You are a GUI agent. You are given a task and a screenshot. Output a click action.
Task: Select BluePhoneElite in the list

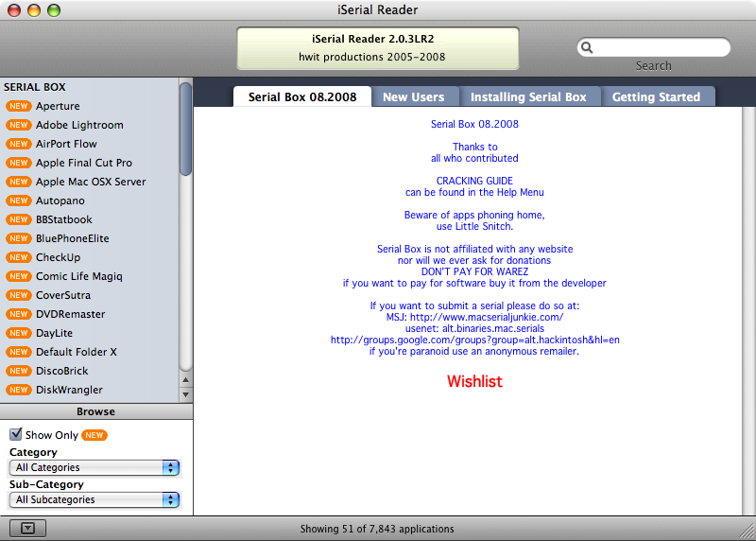(89, 238)
